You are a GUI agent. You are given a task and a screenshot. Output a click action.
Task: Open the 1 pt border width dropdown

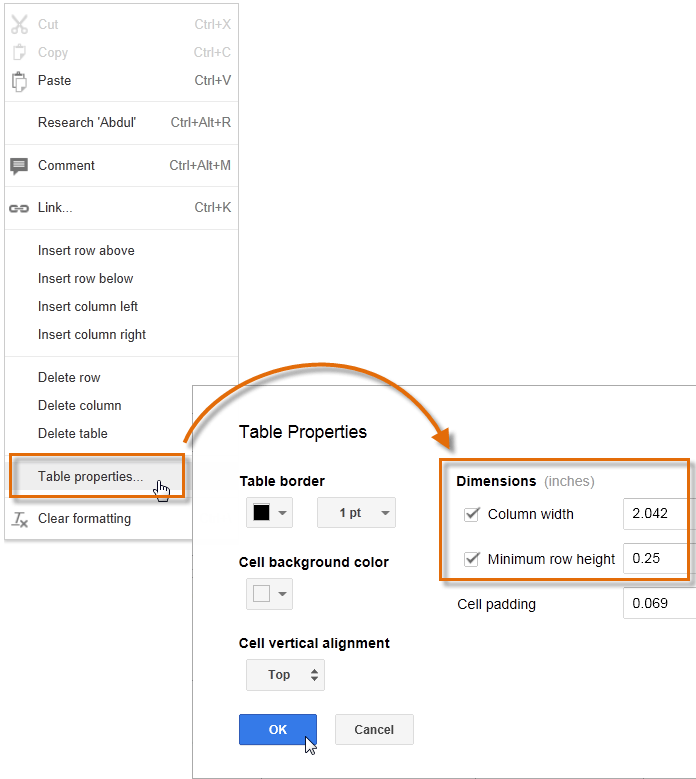point(356,512)
